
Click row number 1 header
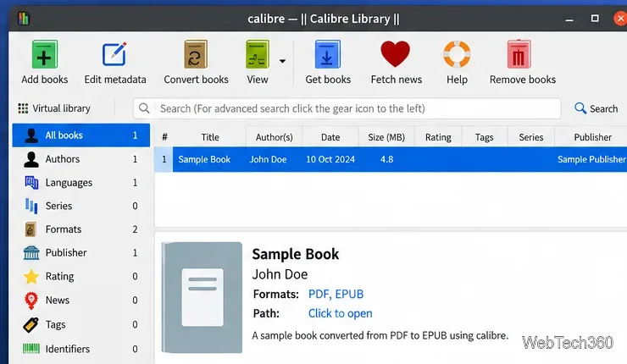pos(164,159)
